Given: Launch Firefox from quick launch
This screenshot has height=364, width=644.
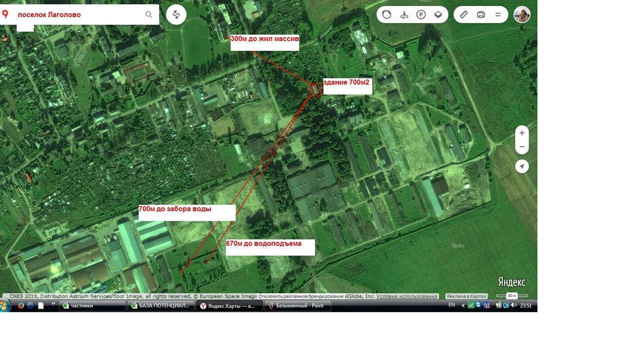Looking at the screenshot, I should click(x=21, y=305).
